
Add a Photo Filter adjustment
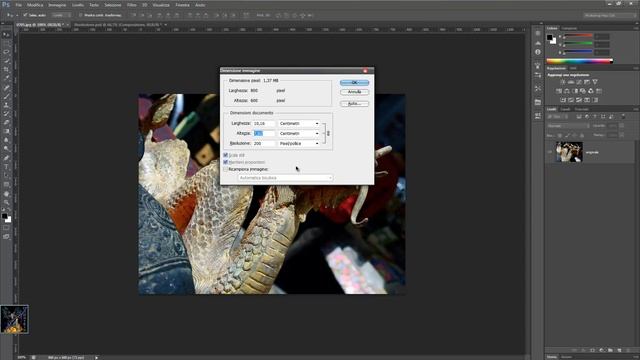click(583, 91)
